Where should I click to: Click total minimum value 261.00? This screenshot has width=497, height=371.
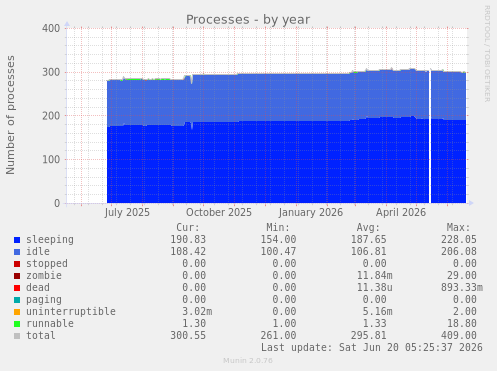tap(278, 335)
